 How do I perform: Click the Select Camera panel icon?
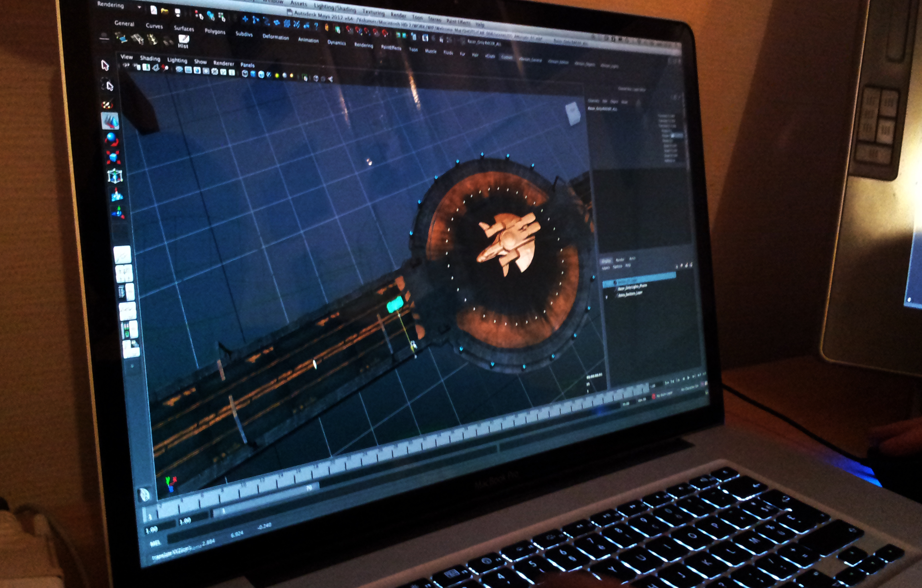click(126, 65)
